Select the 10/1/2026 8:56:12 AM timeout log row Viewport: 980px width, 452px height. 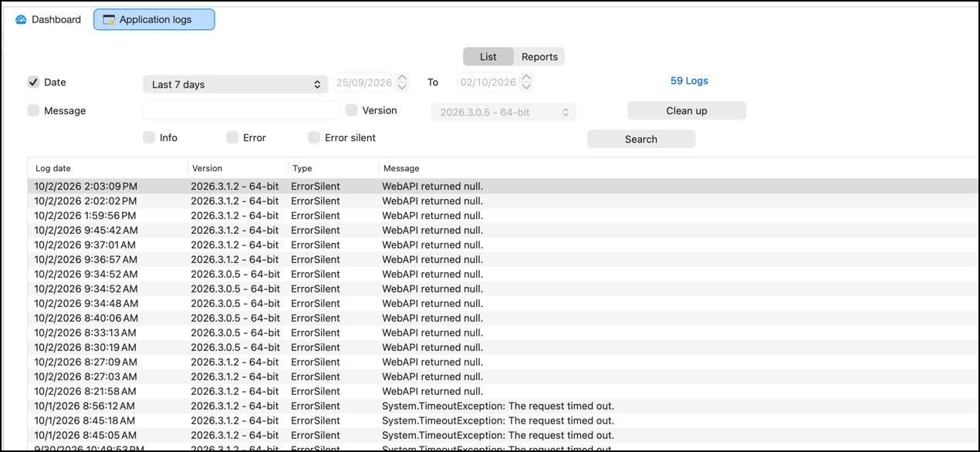pos(503,406)
